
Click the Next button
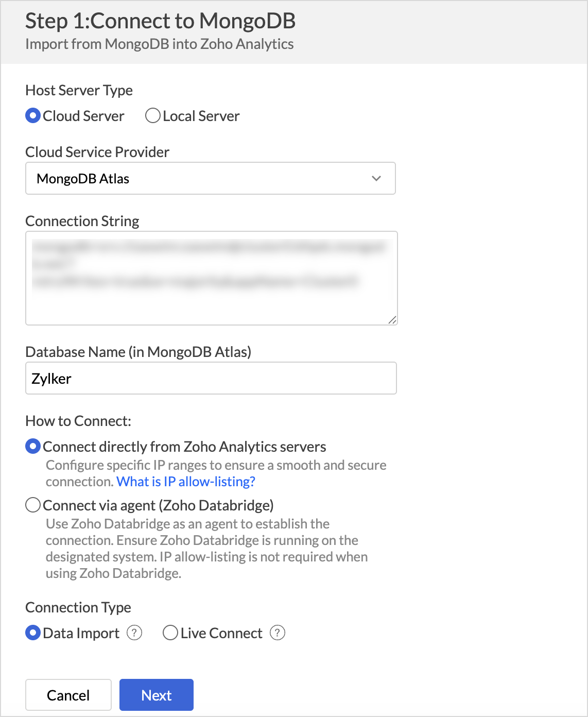(x=157, y=695)
